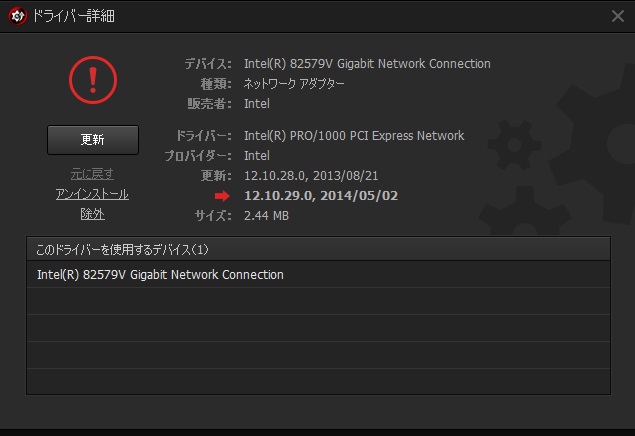Viewport: 635px width, 436px height.
Task: Click the 種類: label
Action: pyautogui.click(x=216, y=84)
